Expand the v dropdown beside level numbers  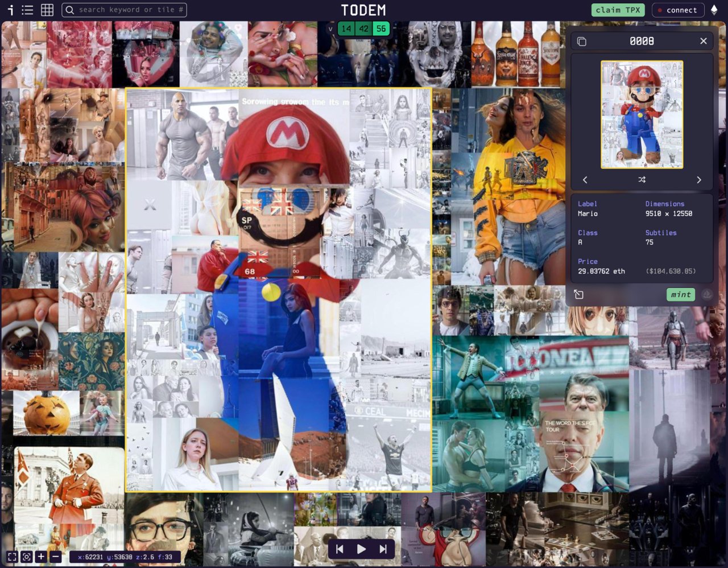point(330,28)
